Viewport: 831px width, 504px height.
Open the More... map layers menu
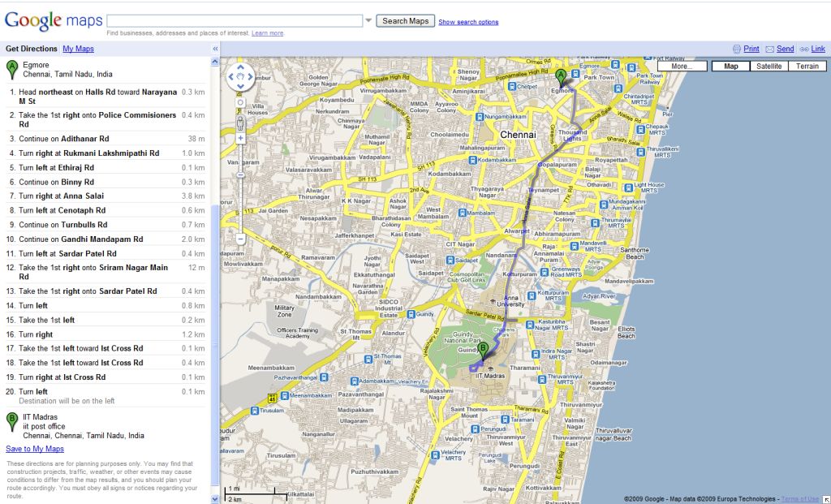(682, 67)
